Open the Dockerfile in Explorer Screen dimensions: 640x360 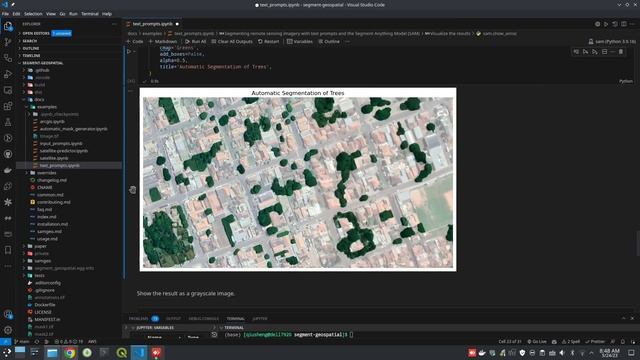click(x=45, y=305)
